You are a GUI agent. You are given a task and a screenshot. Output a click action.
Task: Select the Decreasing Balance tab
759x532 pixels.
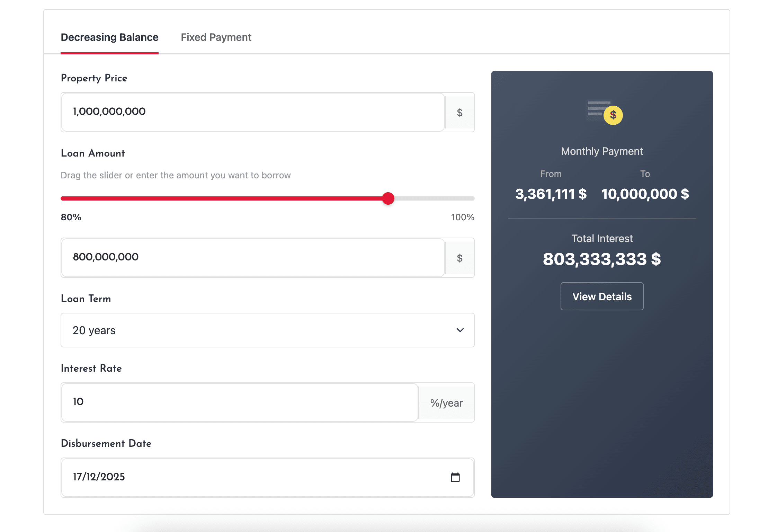coord(109,37)
